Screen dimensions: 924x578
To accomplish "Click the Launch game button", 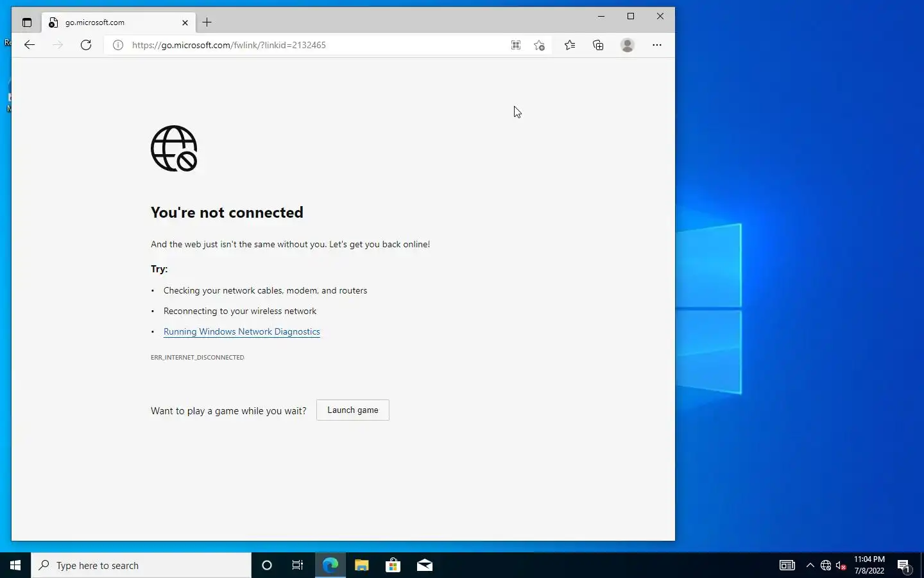I will (x=353, y=410).
